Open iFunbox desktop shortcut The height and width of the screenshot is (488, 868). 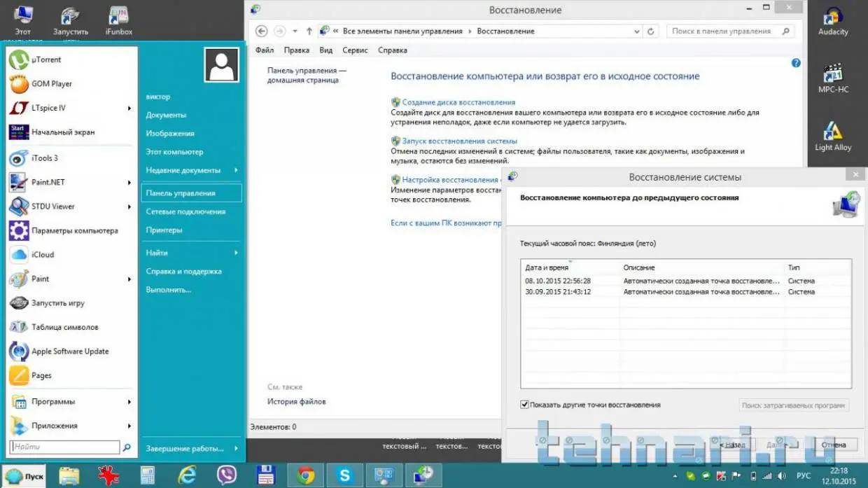coord(119,21)
